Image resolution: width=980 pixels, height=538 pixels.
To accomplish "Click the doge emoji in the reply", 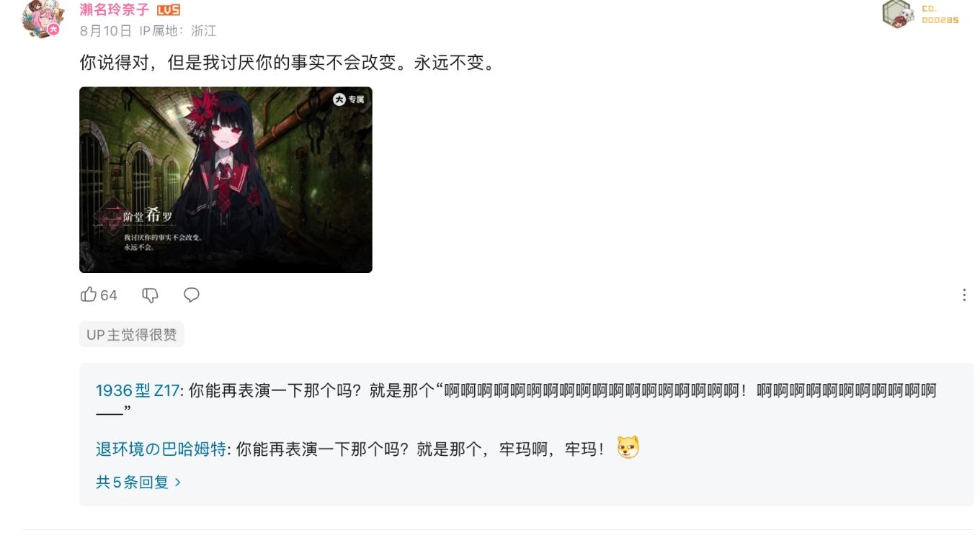I will 628,448.
